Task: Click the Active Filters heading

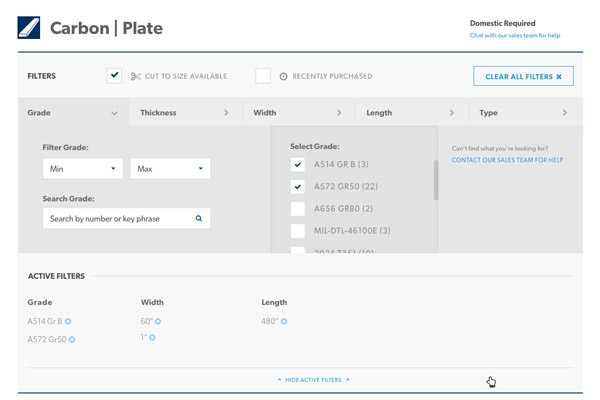Action: [x=56, y=276]
